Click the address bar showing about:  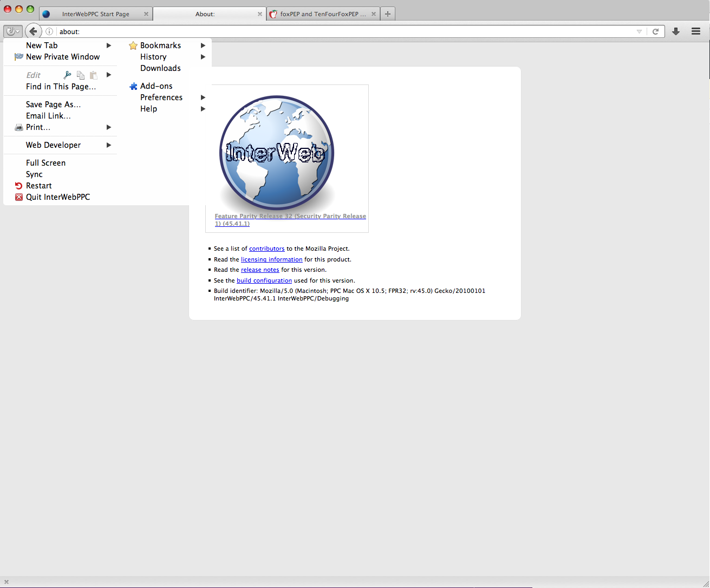click(347, 31)
